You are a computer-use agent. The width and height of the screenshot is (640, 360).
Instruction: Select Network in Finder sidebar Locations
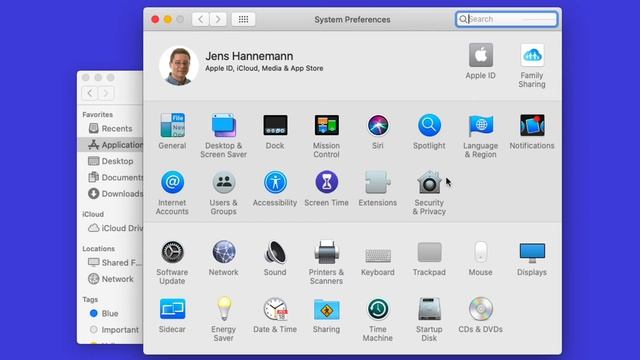(111, 279)
